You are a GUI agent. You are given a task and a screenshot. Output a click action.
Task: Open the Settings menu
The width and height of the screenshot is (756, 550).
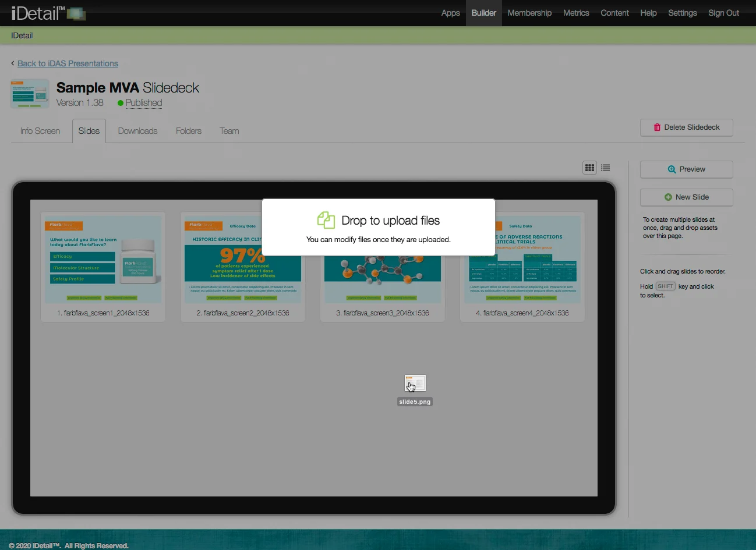[x=683, y=13]
